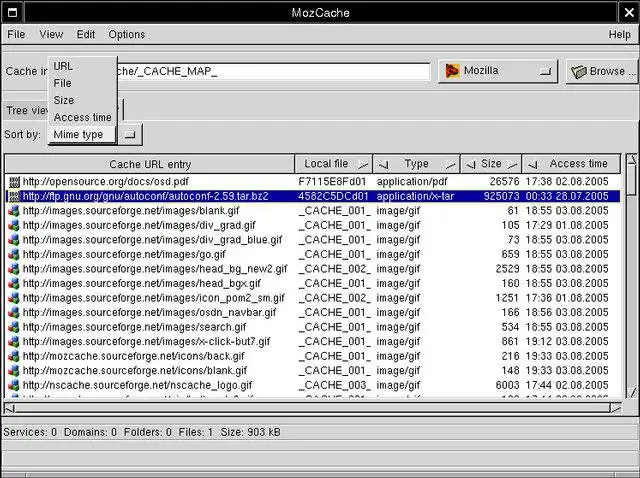Open the Sort by option menu handle

[x=130, y=134]
